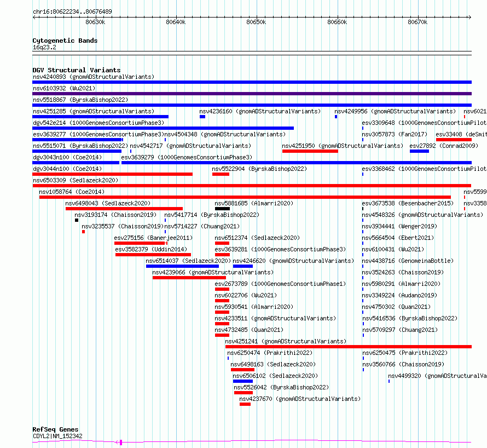Open the nsv3235537 (Chaisson2019) label
This screenshot has height=448, width=487.
123,226
